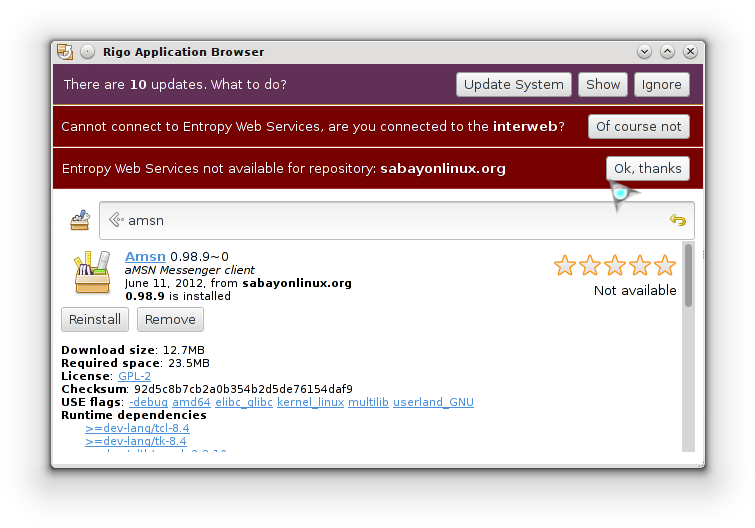This screenshot has height=528, width=755.
Task: Show the list of available updates
Action: click(x=603, y=85)
